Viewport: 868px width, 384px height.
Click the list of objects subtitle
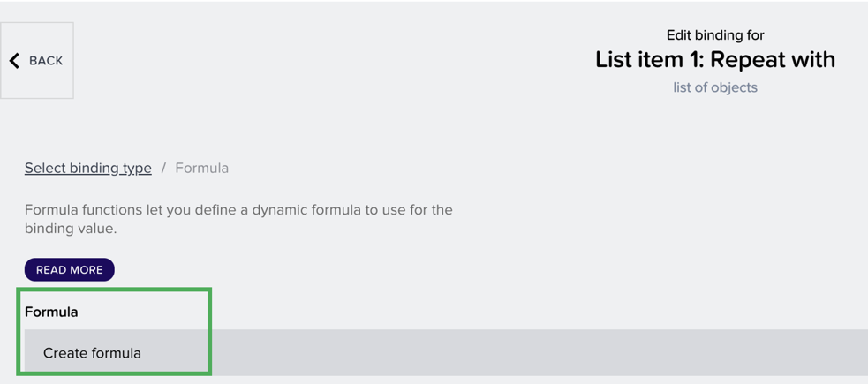pos(714,87)
